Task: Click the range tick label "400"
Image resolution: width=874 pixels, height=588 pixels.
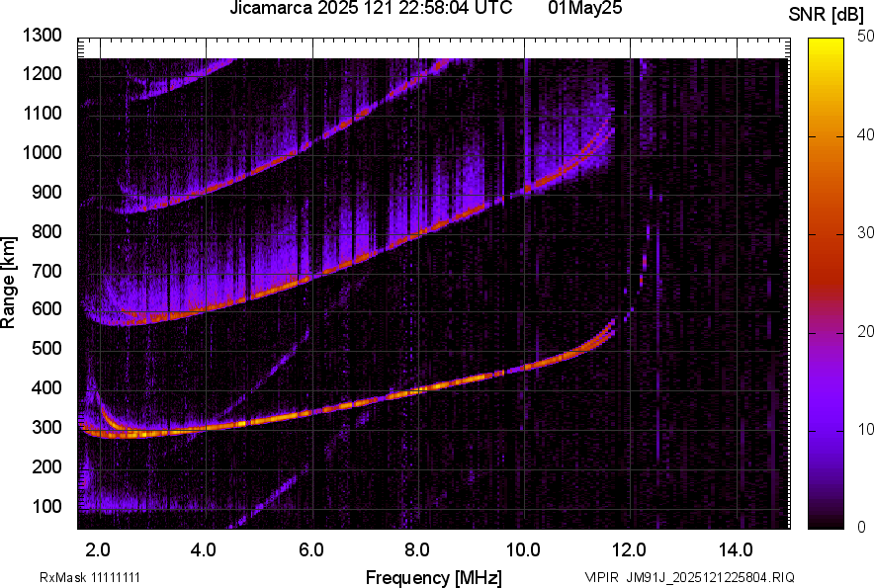Action: pos(46,387)
